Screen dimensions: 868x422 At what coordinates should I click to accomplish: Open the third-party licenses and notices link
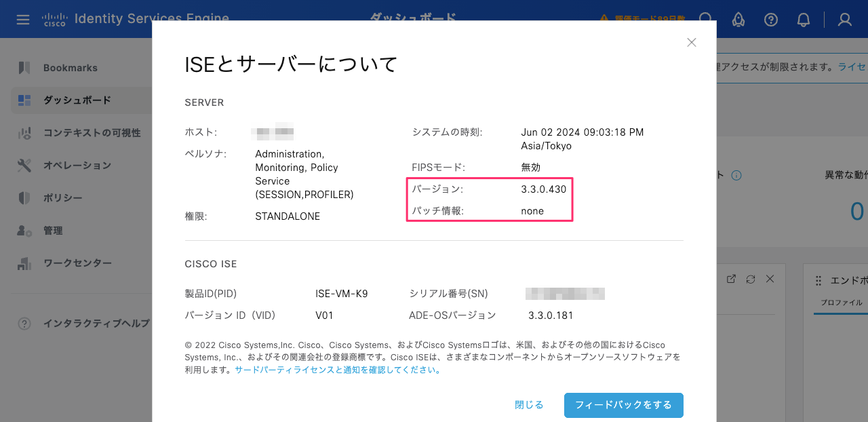coord(338,370)
